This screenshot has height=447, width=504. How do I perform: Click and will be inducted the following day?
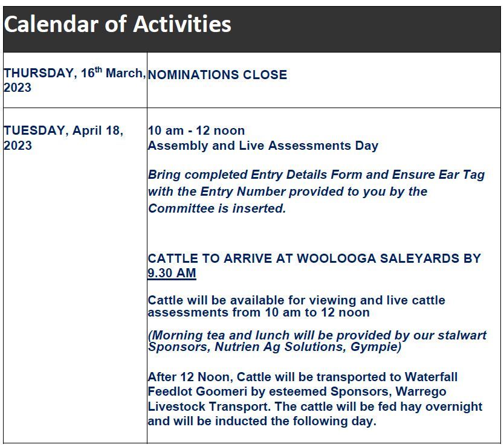pyautogui.click(x=262, y=421)
